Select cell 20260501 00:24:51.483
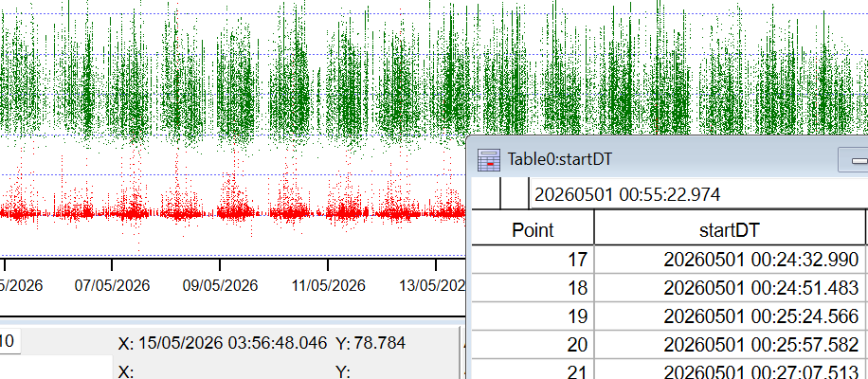This screenshot has height=379, width=868. (729, 288)
